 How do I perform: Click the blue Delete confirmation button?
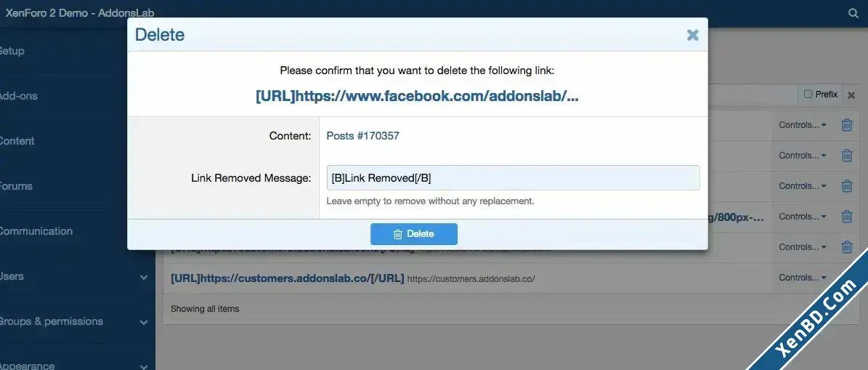pos(414,234)
